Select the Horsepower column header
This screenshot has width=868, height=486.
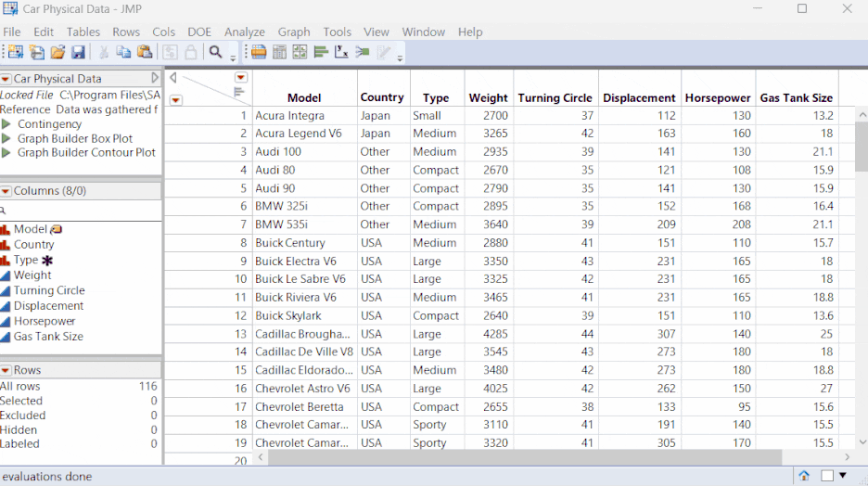click(x=718, y=98)
